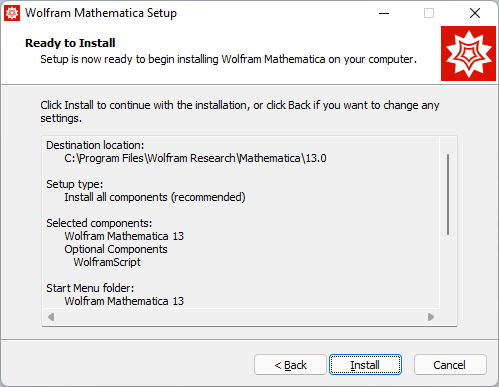Select the destination path text line
499x387 pixels.
click(195, 158)
